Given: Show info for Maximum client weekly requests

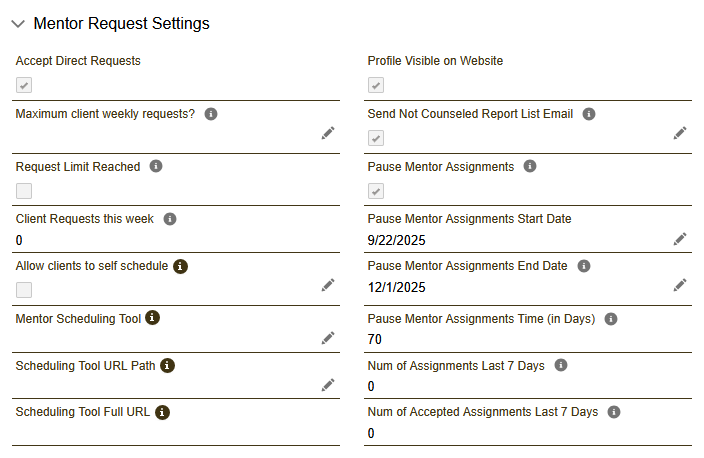Looking at the screenshot, I should pos(211,114).
